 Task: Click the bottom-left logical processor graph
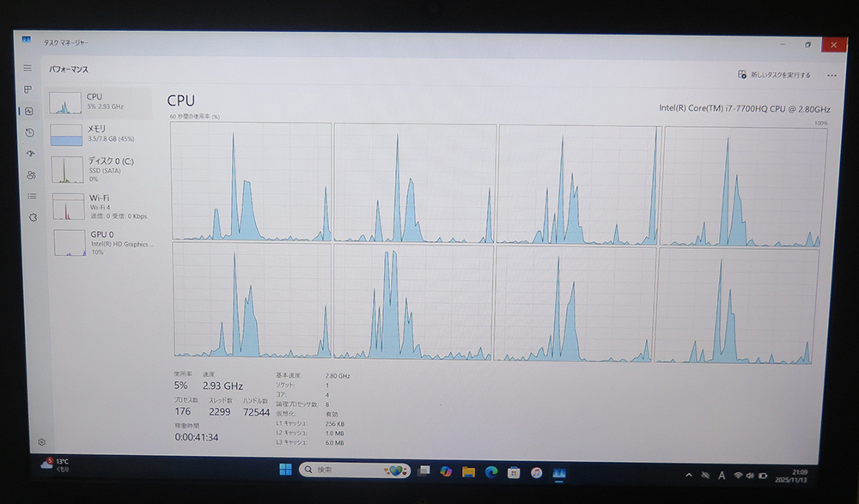253,300
